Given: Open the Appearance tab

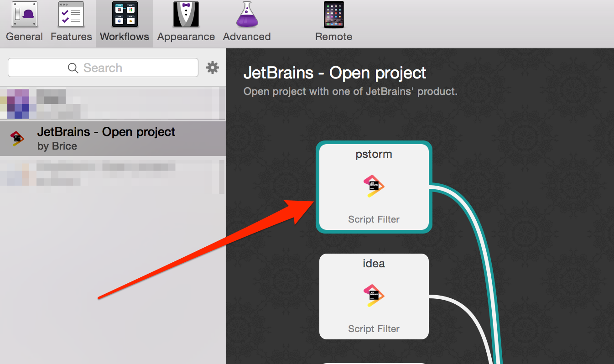Looking at the screenshot, I should point(186,23).
